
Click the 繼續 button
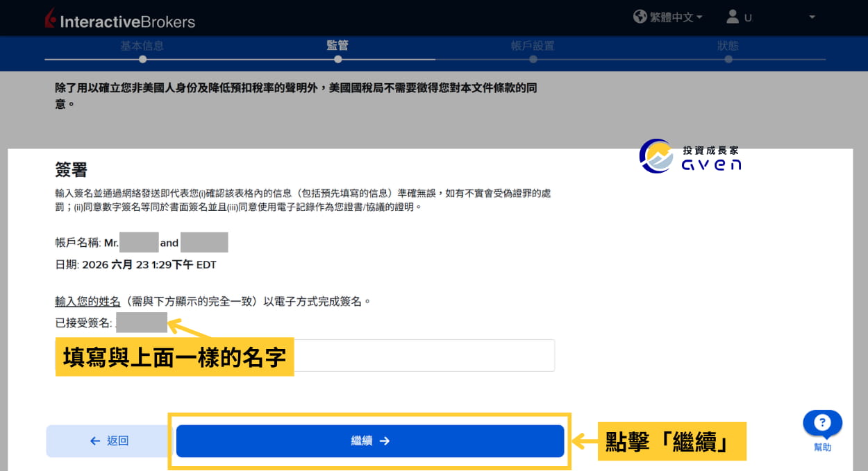pyautogui.click(x=370, y=441)
